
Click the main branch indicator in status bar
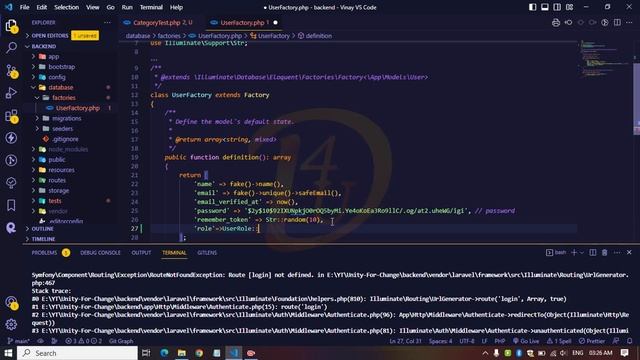pyautogui.click(x=19, y=341)
